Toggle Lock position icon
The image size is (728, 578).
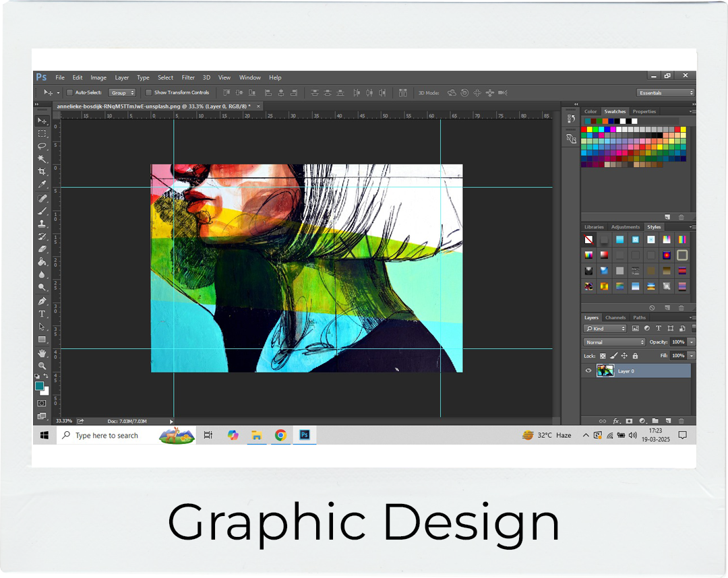click(624, 356)
